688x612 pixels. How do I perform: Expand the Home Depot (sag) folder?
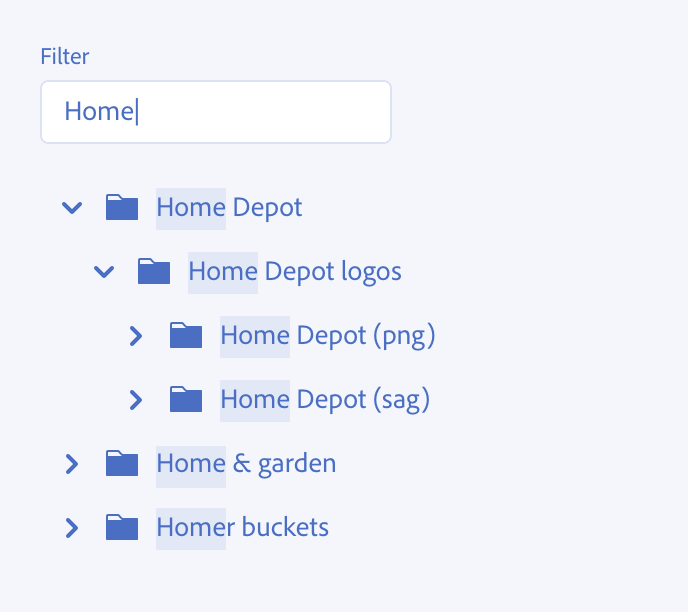coord(135,400)
